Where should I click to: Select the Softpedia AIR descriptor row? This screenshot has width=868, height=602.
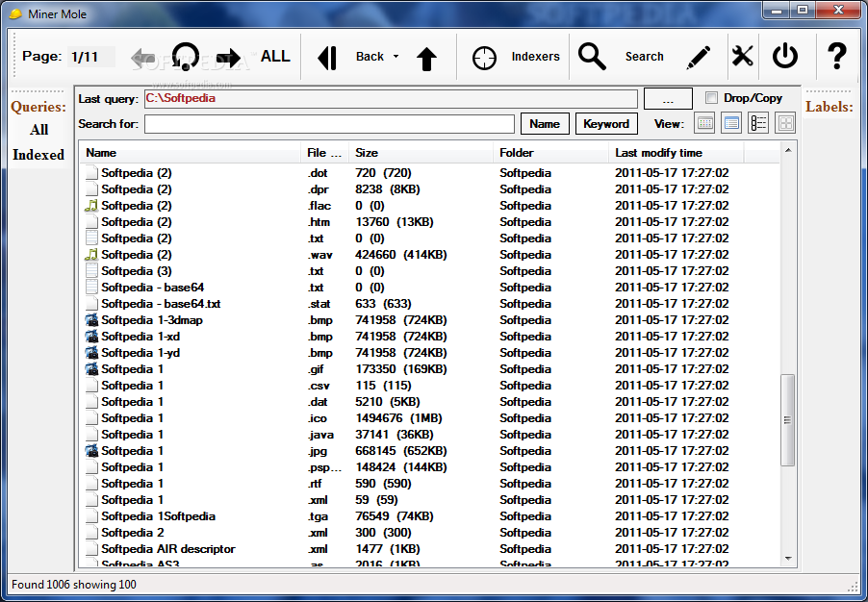[429, 549]
